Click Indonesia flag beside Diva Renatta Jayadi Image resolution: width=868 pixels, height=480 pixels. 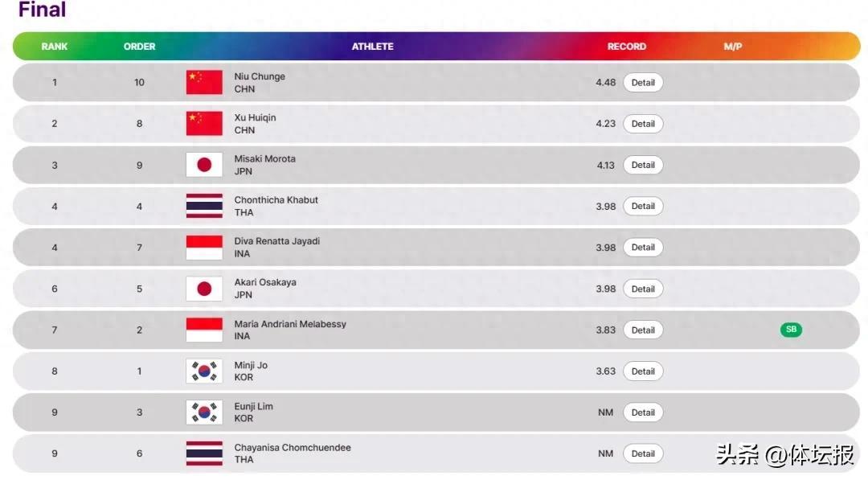point(204,248)
